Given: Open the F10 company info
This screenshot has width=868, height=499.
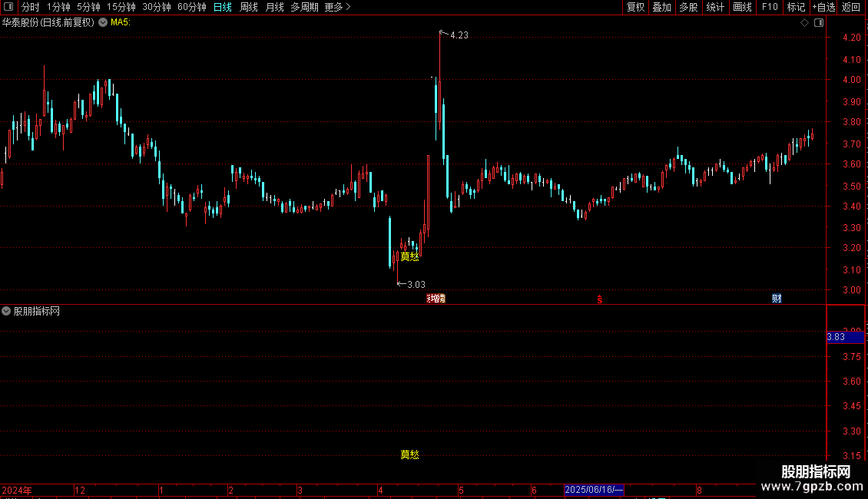Looking at the screenshot, I should tap(770, 7).
